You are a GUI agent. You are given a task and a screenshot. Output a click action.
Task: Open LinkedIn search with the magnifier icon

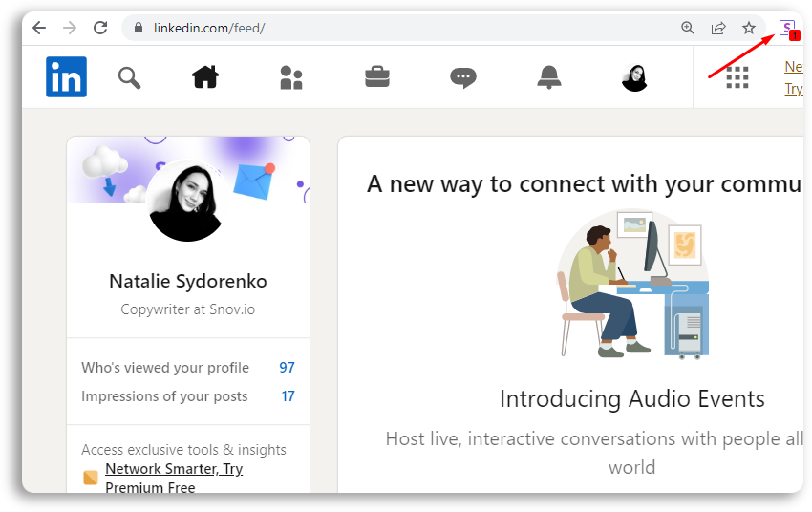tap(129, 78)
